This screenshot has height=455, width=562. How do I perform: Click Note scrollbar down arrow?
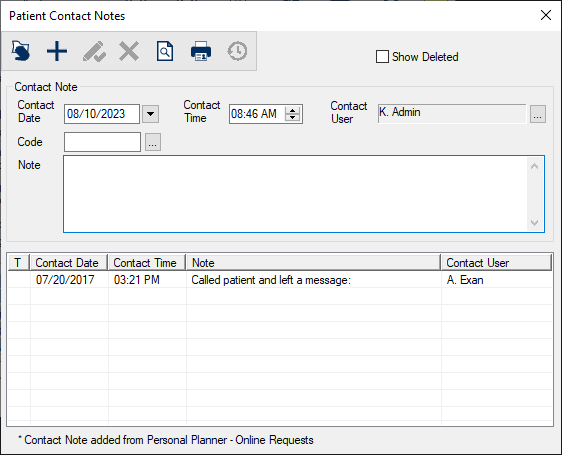534,223
